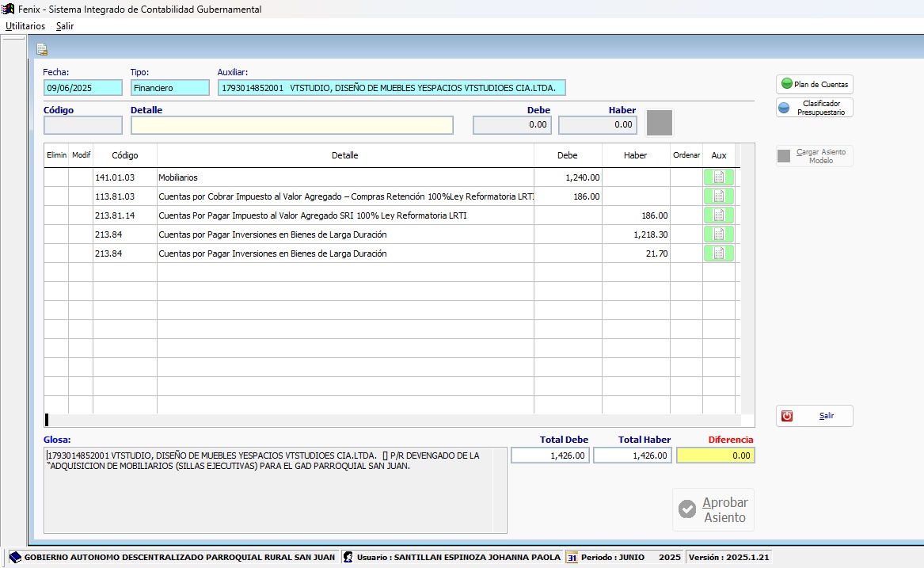Click the Código entry field
924x568 pixels.
click(83, 125)
